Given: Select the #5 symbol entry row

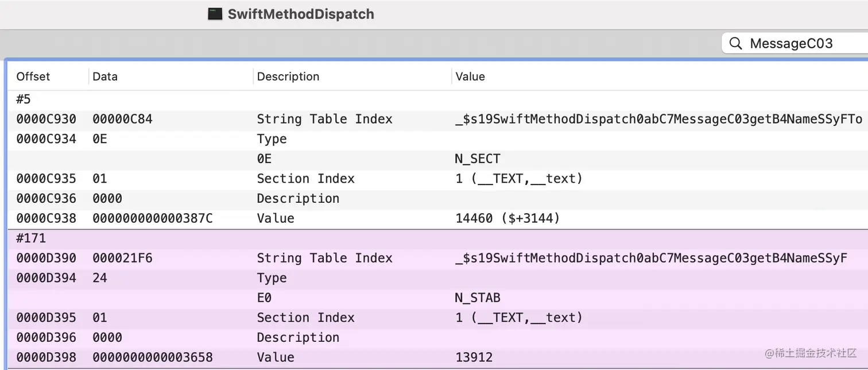Looking at the screenshot, I should (x=24, y=99).
